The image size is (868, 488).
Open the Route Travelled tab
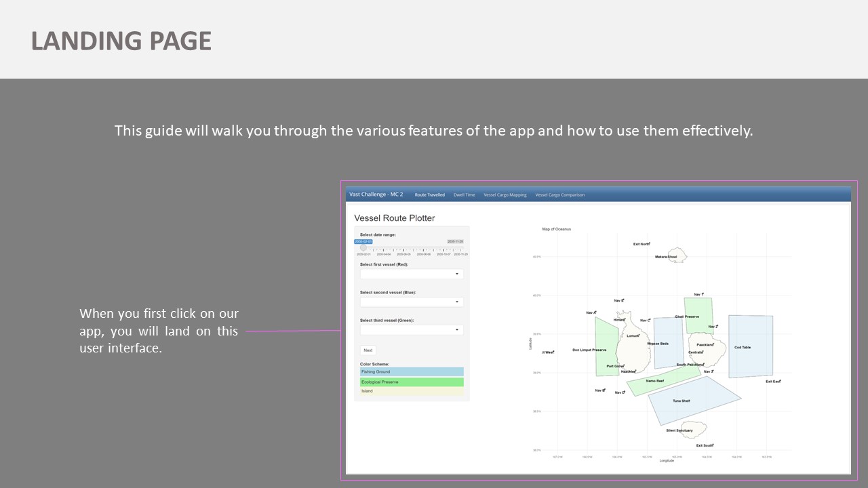pos(430,195)
